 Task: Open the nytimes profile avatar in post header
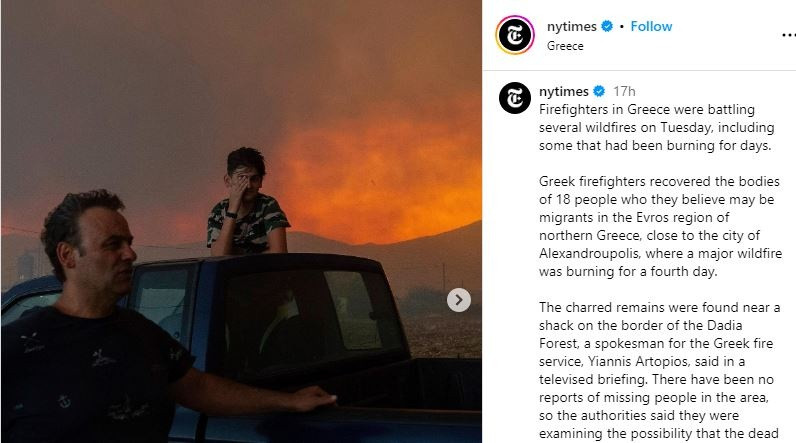[515, 35]
